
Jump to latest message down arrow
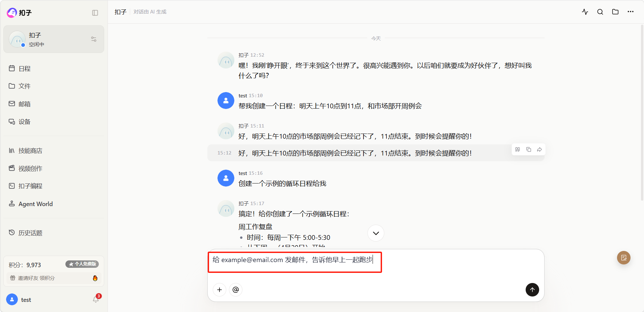point(376,233)
